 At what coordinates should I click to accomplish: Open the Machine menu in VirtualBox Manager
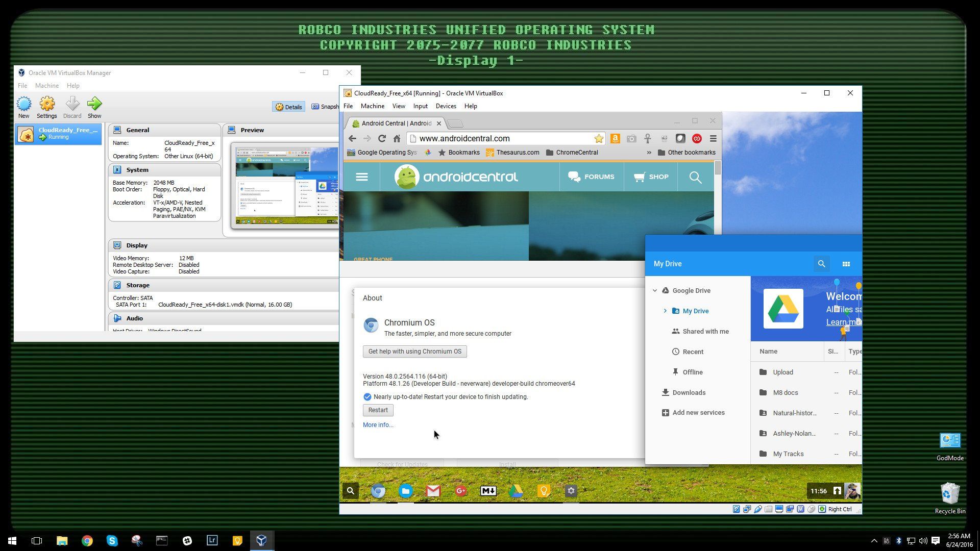click(x=46, y=86)
